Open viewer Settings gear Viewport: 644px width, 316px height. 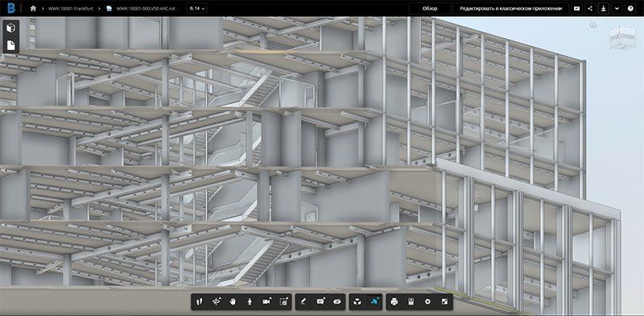(427, 301)
